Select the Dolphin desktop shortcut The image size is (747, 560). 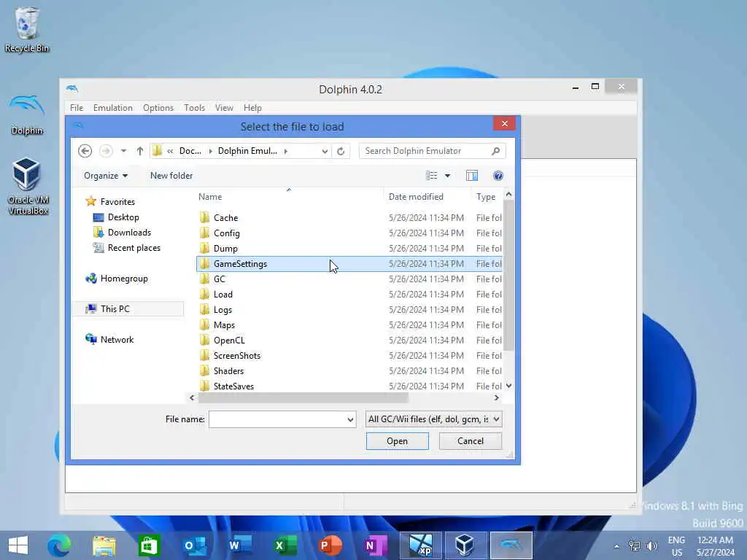27,114
